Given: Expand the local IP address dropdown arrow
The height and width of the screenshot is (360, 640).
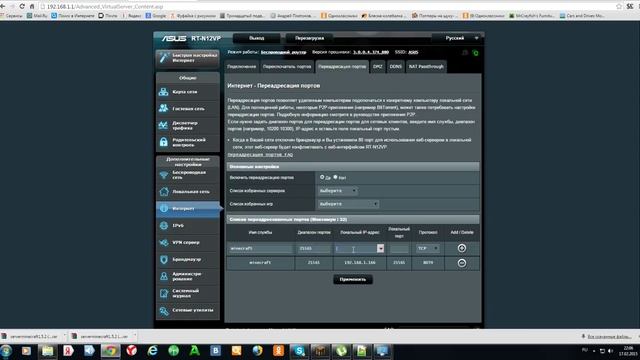Looking at the screenshot, I should point(380,248).
